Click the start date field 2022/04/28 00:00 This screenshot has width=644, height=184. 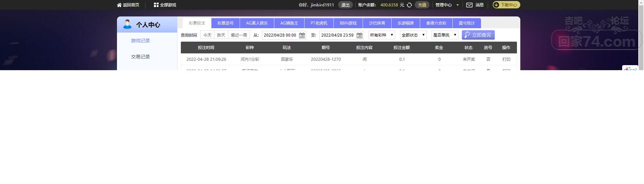click(x=284, y=35)
